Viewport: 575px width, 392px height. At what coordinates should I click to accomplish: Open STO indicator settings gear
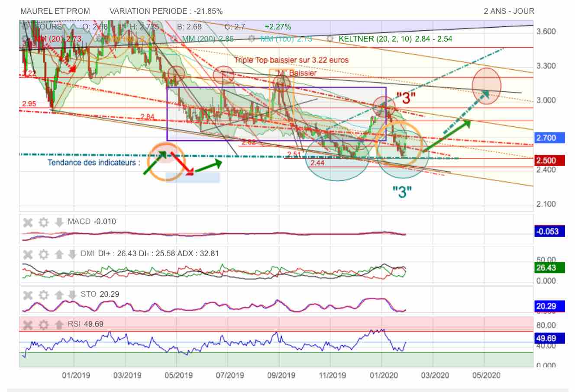(x=43, y=295)
